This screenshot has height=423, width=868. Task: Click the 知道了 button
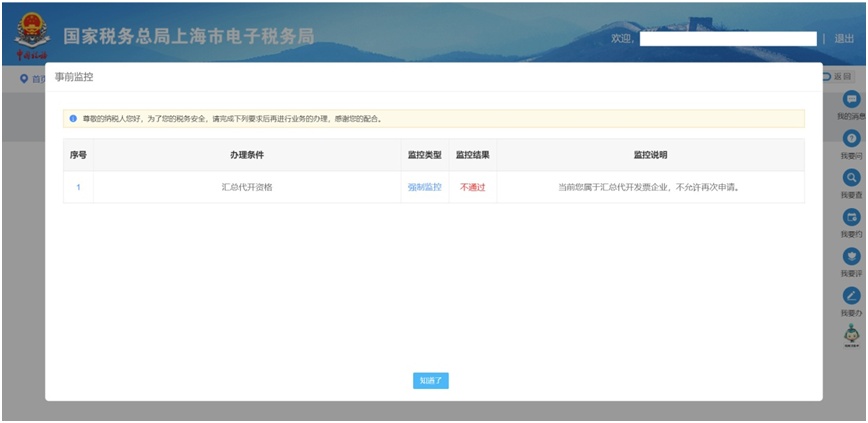pyautogui.click(x=431, y=380)
